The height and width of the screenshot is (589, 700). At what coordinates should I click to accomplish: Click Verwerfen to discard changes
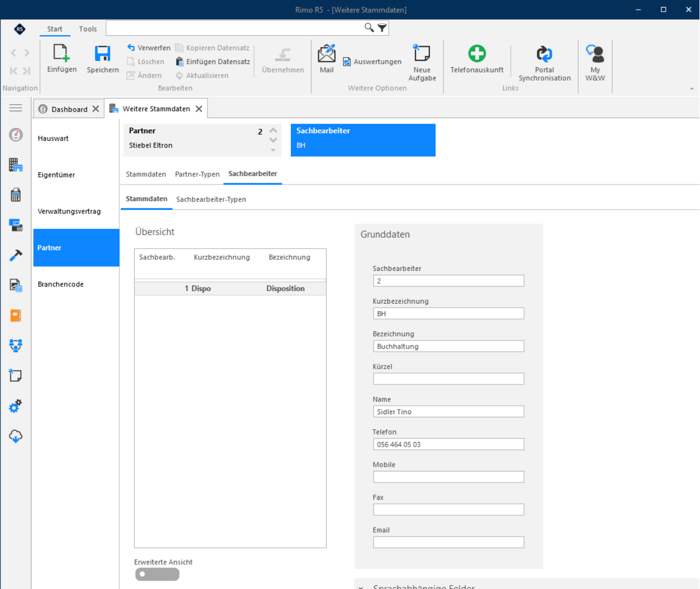pyautogui.click(x=149, y=48)
